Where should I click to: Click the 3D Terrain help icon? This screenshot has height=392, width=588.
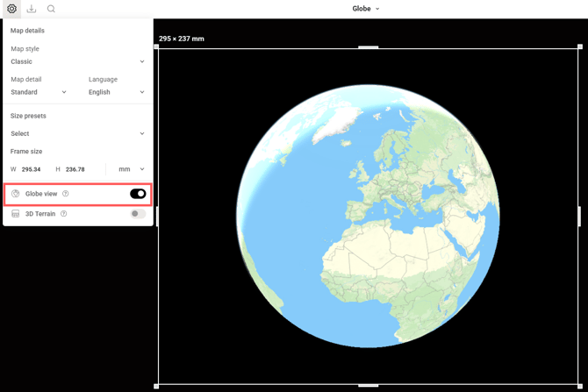(x=63, y=214)
